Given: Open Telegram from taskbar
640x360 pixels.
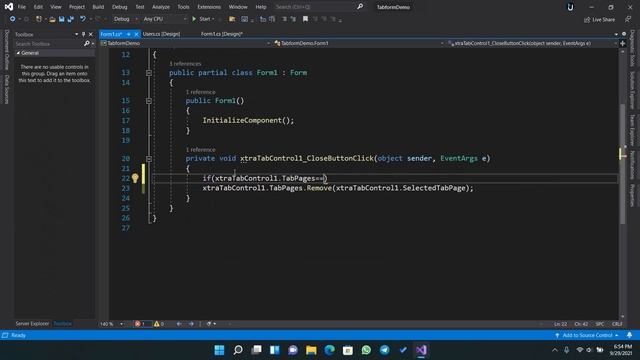Looking at the screenshot, I should point(384,350).
